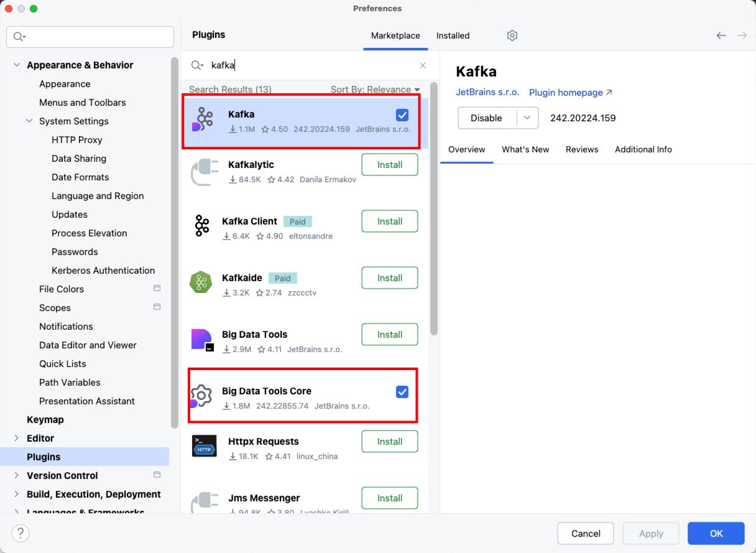
Task: Click the Big Data Tools Core gear icon
Action: tap(201, 396)
